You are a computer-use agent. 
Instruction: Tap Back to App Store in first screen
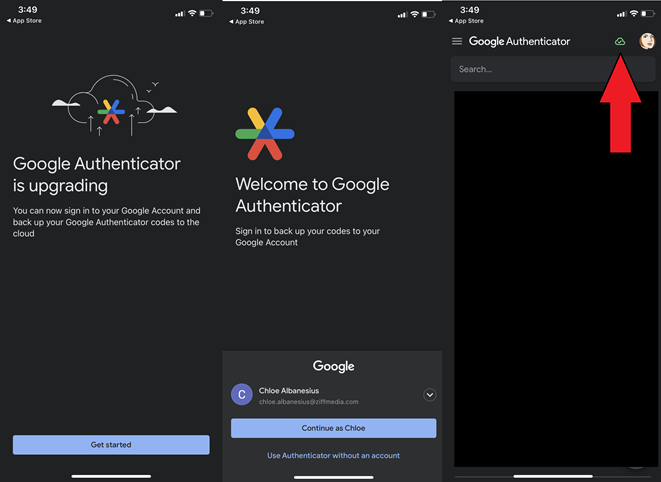pyautogui.click(x=24, y=21)
